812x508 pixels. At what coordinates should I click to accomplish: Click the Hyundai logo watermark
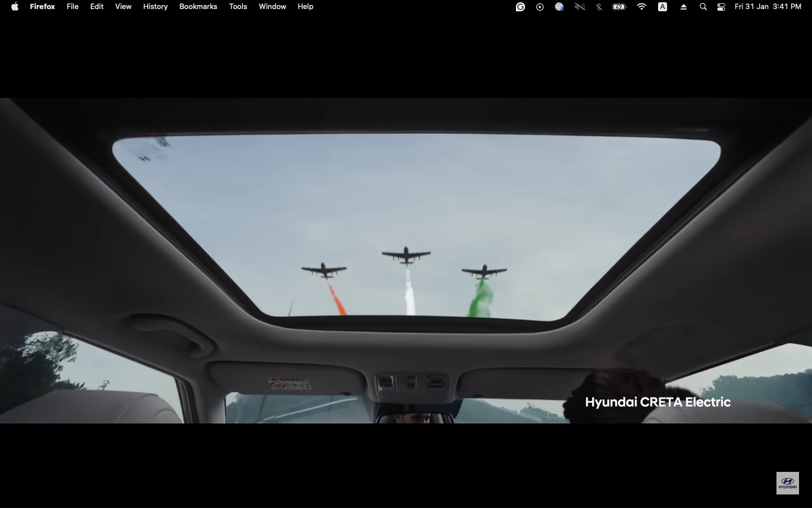[787, 483]
